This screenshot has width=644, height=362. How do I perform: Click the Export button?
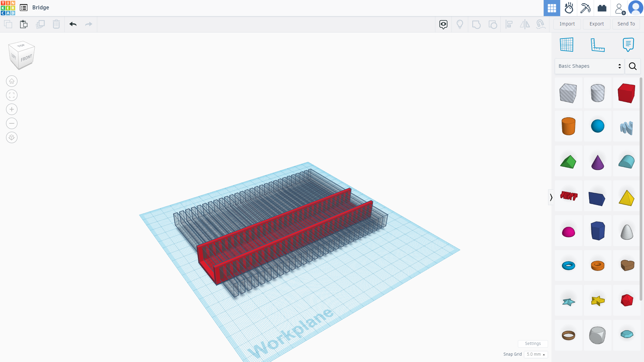pyautogui.click(x=596, y=24)
